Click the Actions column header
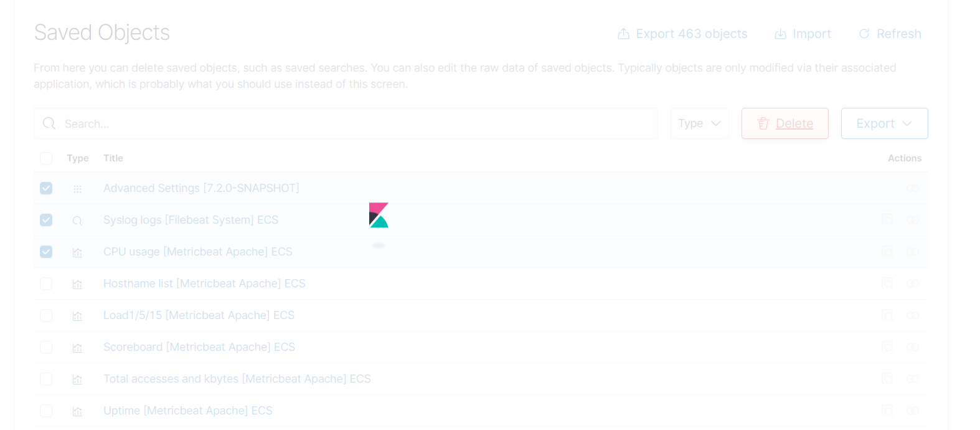The height and width of the screenshot is (430, 980). 904,158
